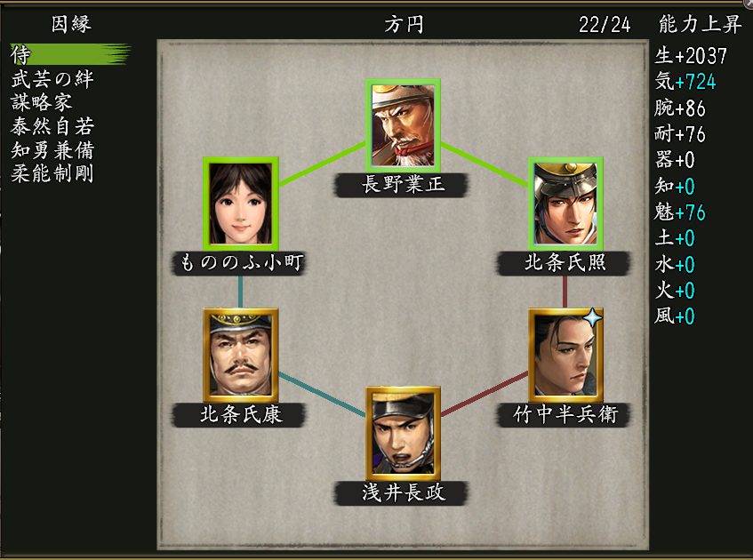Screen dimensions: 753x560
Task: Select the 謀略家 bond entry
Action: 42,102
